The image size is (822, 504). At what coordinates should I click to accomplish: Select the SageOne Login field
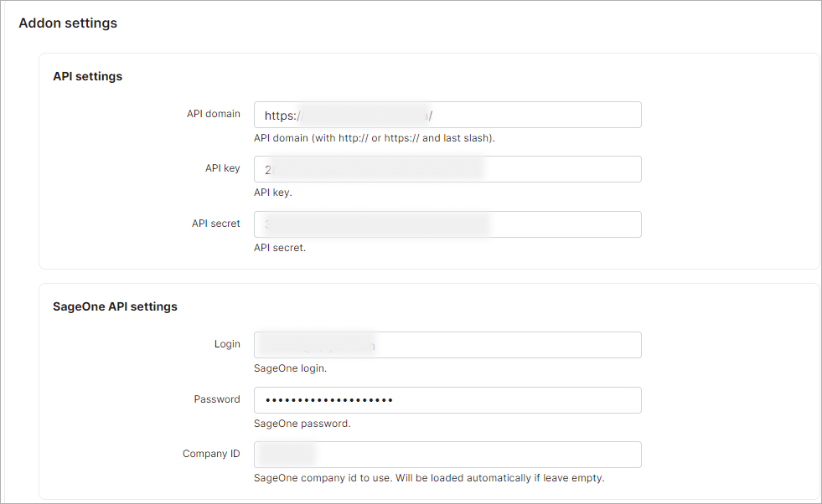click(448, 344)
